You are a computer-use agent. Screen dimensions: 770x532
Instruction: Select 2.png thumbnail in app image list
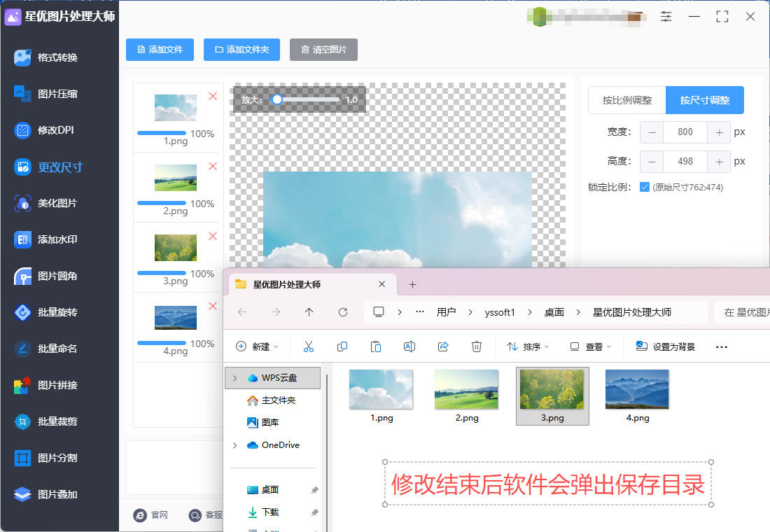175,178
